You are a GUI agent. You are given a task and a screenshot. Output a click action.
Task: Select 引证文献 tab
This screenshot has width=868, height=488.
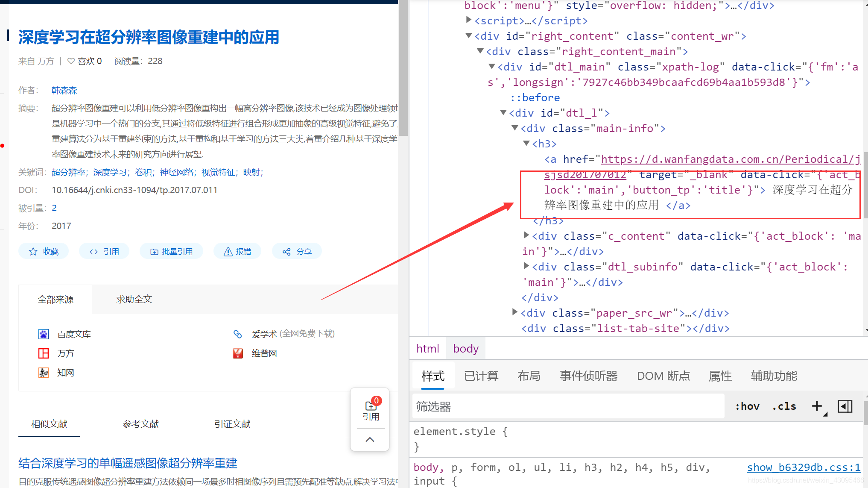pyautogui.click(x=232, y=424)
